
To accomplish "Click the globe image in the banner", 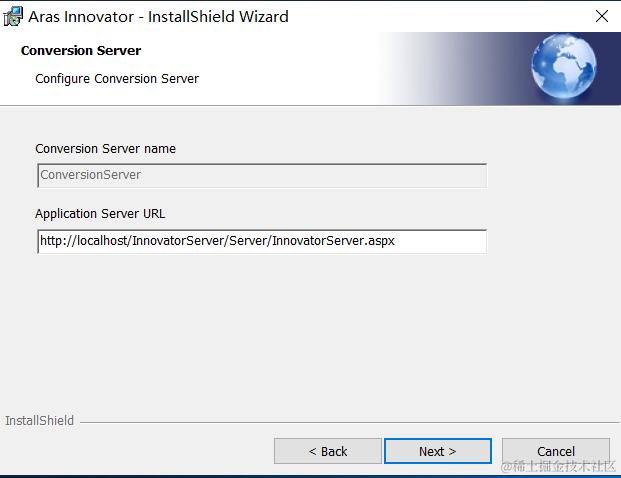I will coord(564,65).
